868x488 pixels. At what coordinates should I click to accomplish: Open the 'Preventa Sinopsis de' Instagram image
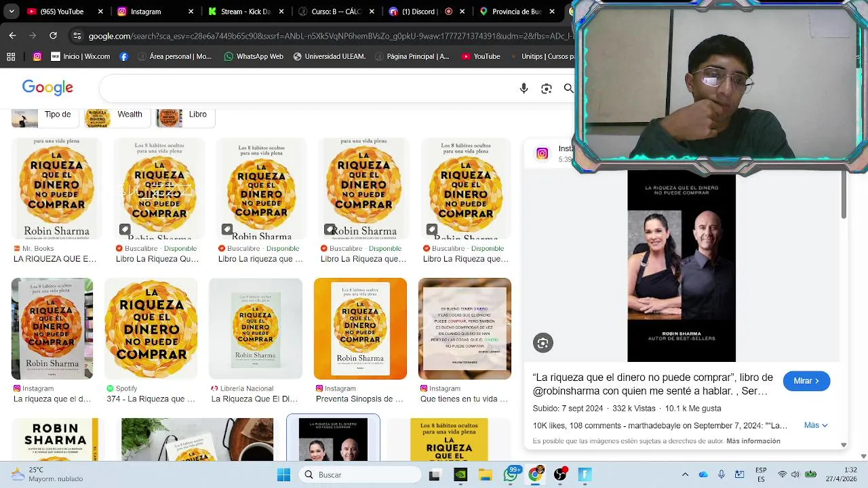point(360,328)
